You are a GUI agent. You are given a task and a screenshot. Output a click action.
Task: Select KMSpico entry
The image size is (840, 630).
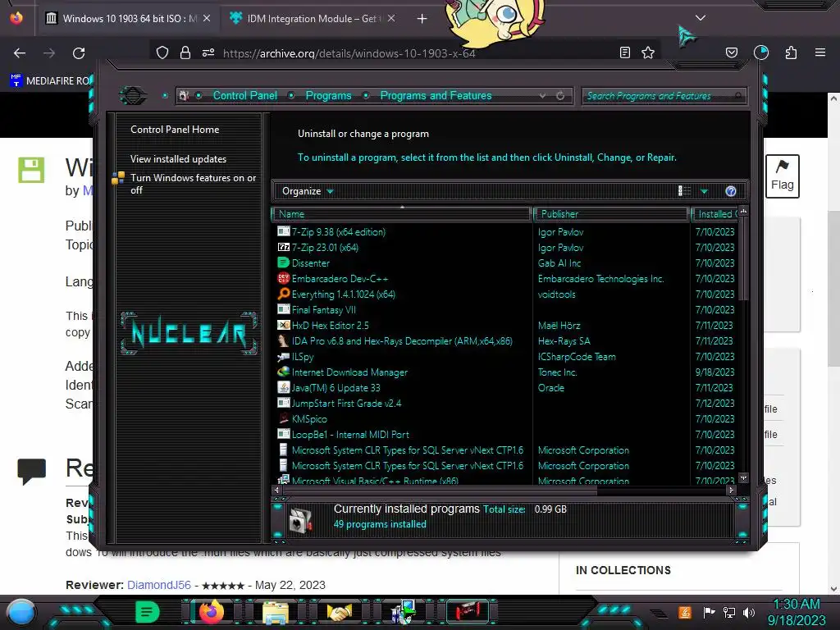click(309, 419)
